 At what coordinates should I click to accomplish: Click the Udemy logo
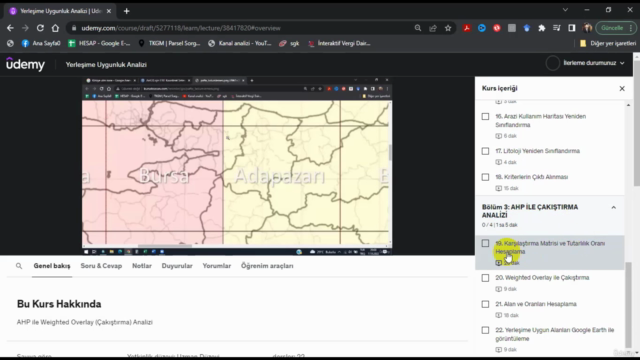point(25,64)
